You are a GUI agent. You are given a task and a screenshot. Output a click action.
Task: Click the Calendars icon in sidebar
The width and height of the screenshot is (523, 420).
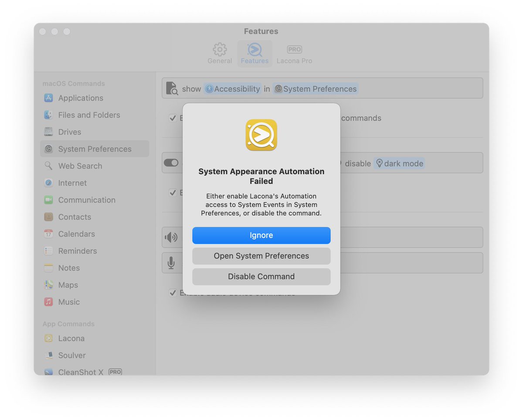[x=48, y=234]
